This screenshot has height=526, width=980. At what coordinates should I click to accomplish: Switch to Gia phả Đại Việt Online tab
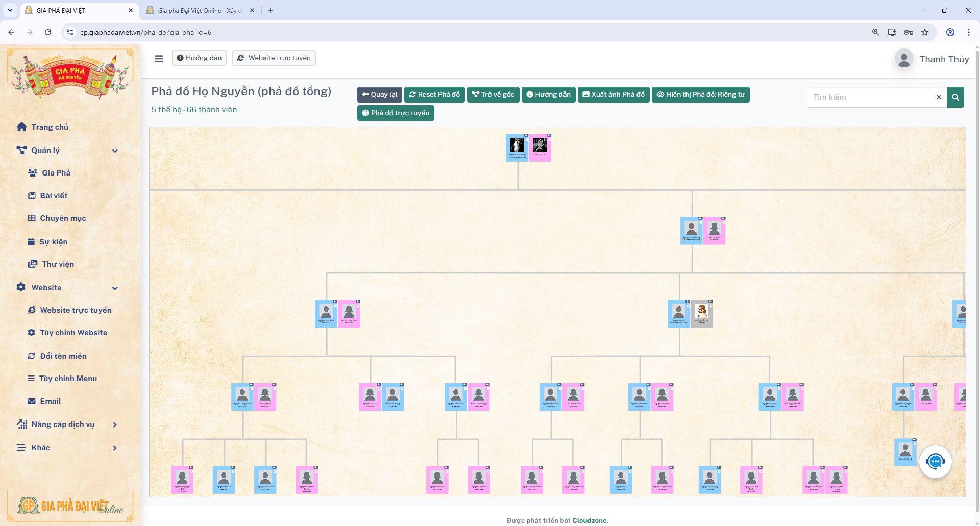(200, 10)
